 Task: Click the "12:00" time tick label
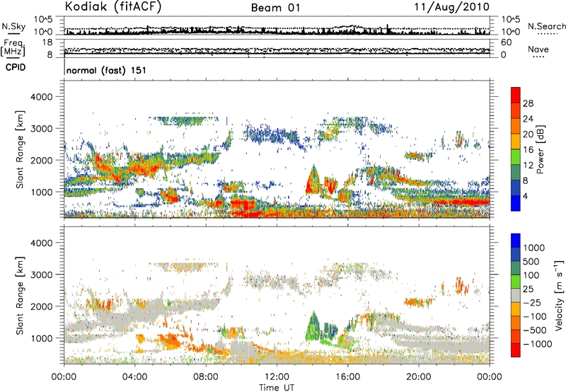point(277,376)
